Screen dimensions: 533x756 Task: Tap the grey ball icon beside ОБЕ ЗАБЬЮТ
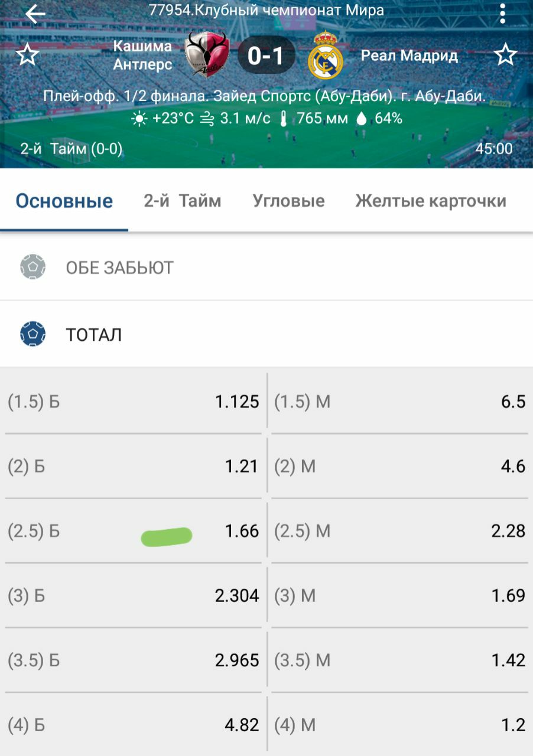pos(32,267)
